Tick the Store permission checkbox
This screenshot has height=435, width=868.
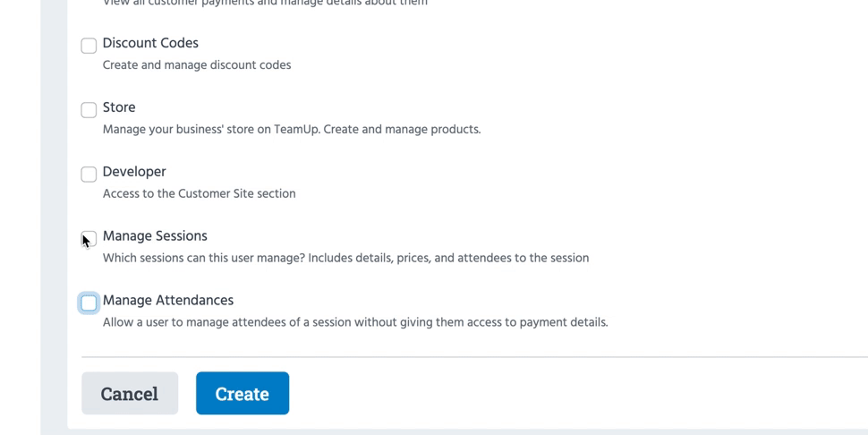89,110
